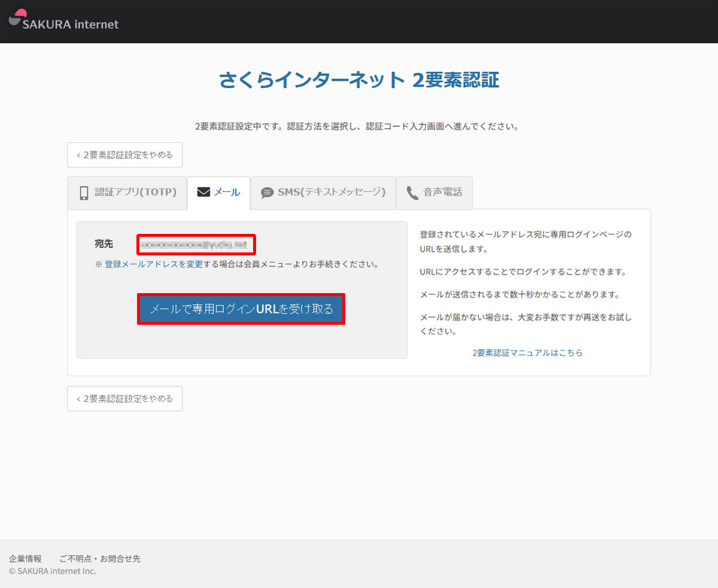Click the © SAKURA internet Inc. footer text
Image resolution: width=718 pixels, height=588 pixels.
click(53, 571)
